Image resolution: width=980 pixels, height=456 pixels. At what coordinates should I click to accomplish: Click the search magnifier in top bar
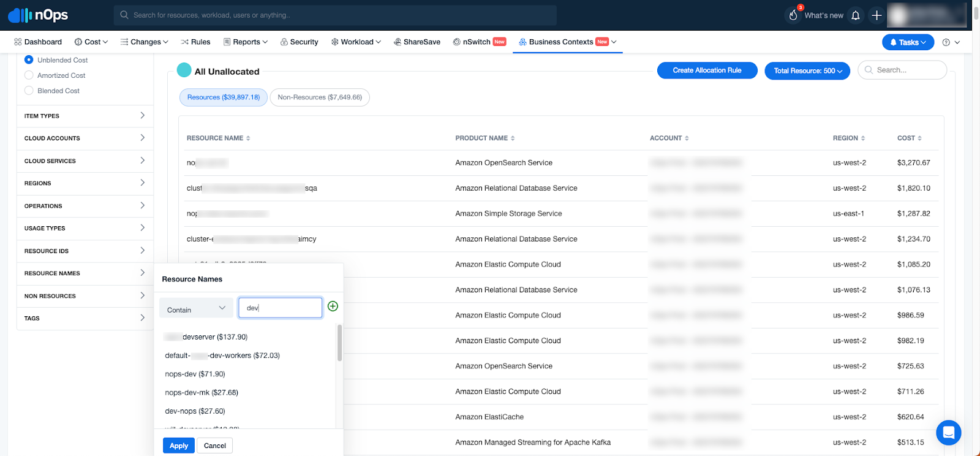pyautogui.click(x=124, y=15)
